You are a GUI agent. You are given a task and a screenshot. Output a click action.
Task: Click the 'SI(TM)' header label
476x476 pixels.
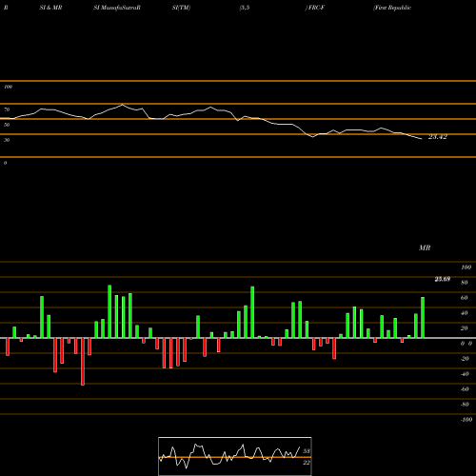(x=181, y=8)
